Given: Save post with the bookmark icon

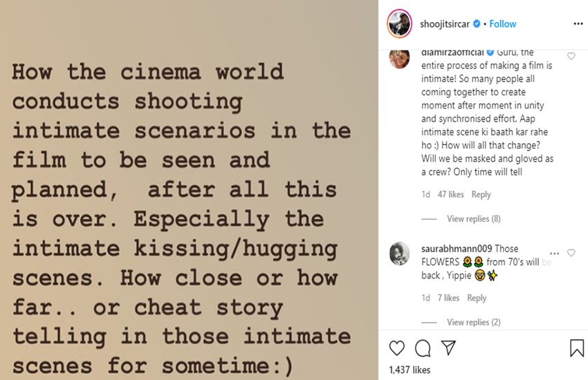Looking at the screenshot, I should tap(577, 348).
